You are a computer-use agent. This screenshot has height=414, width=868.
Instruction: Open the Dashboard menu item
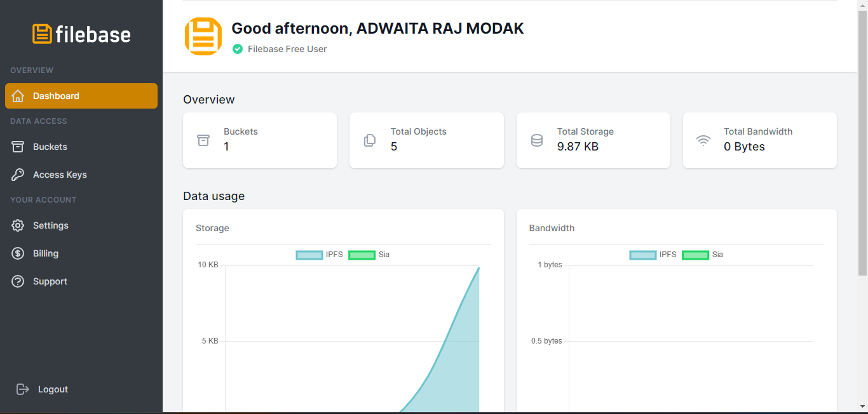coord(81,96)
